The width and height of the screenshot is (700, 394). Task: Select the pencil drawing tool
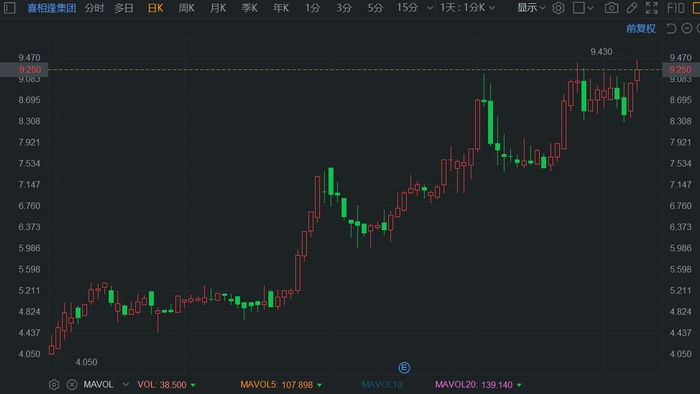[632, 8]
